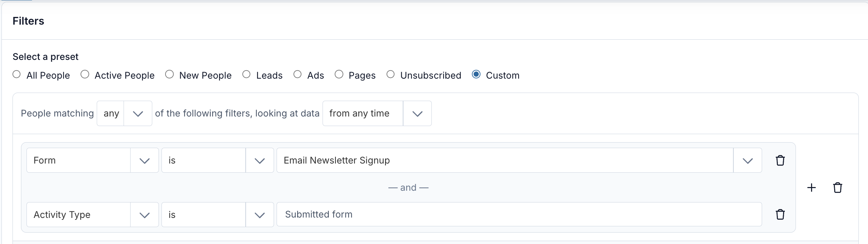Screen dimensions: 868x244
Task: Open the 'any' matching dropdown
Action: click(124, 113)
